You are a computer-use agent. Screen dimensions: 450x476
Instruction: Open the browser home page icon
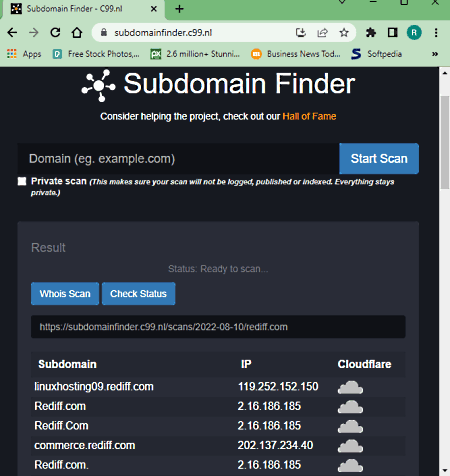pos(77,33)
